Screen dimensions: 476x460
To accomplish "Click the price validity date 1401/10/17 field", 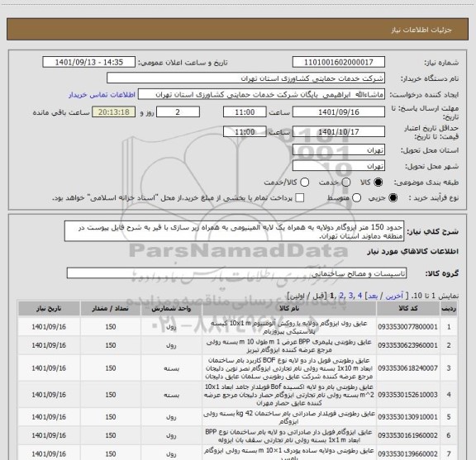I will tap(339, 131).
